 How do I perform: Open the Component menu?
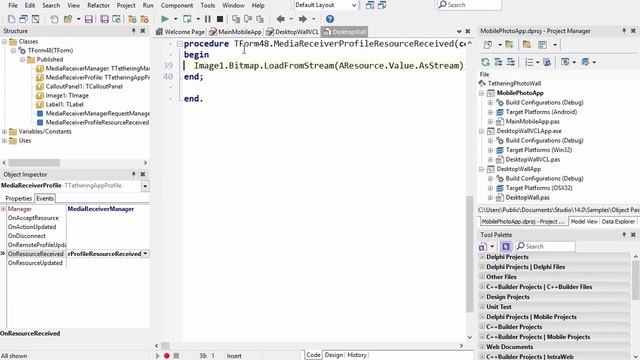[177, 5]
